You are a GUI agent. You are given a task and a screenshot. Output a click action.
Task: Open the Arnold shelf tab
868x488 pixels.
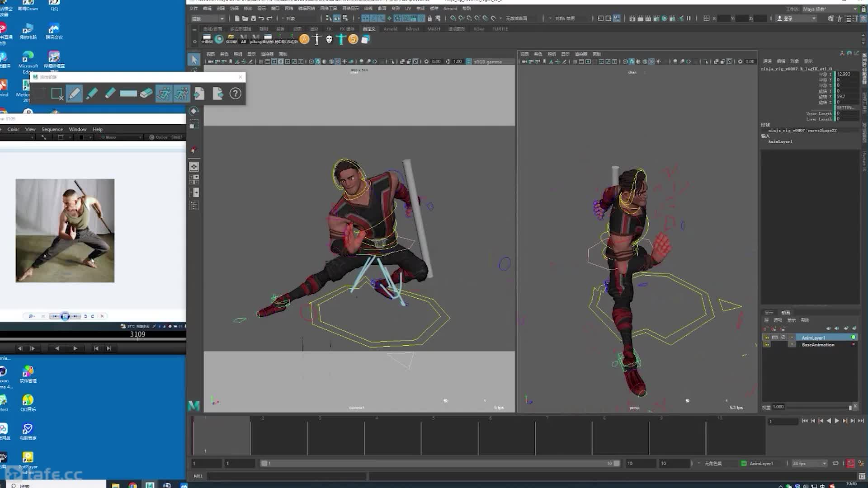click(x=391, y=29)
